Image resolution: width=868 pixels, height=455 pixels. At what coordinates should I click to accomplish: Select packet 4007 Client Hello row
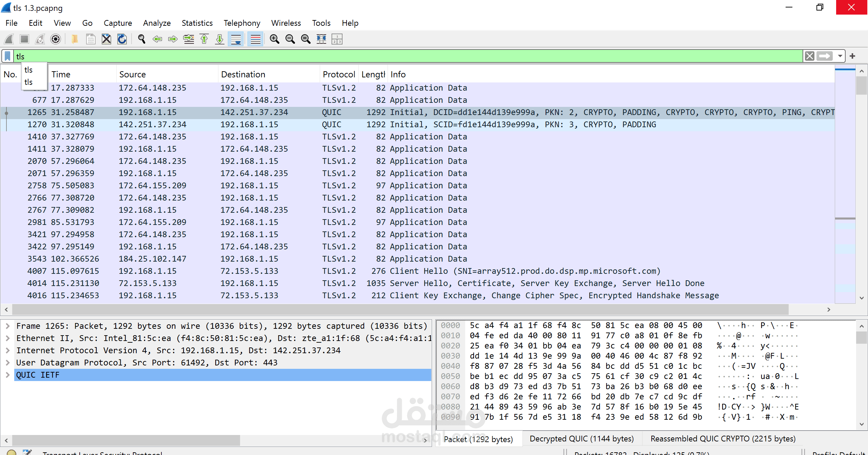pos(339,271)
